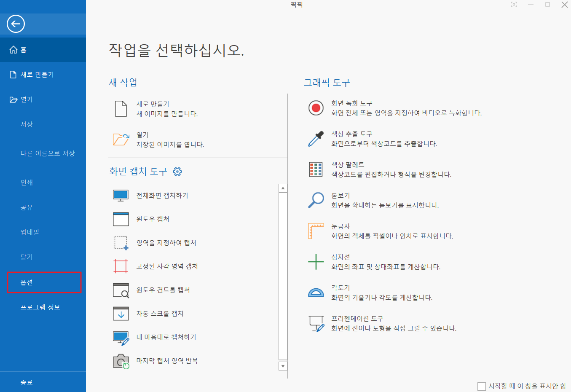Click 내 마음대로 캡처하기 text

[166, 337]
